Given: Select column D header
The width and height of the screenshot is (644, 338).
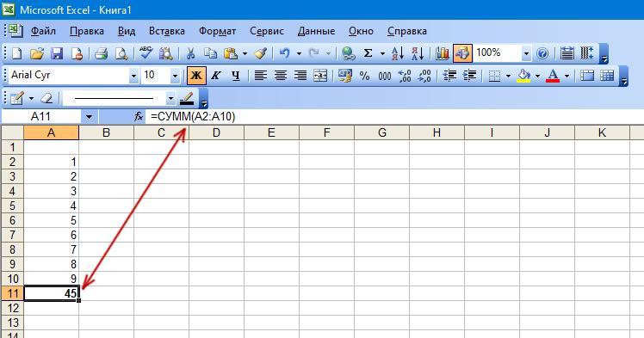Looking at the screenshot, I should pos(216,132).
